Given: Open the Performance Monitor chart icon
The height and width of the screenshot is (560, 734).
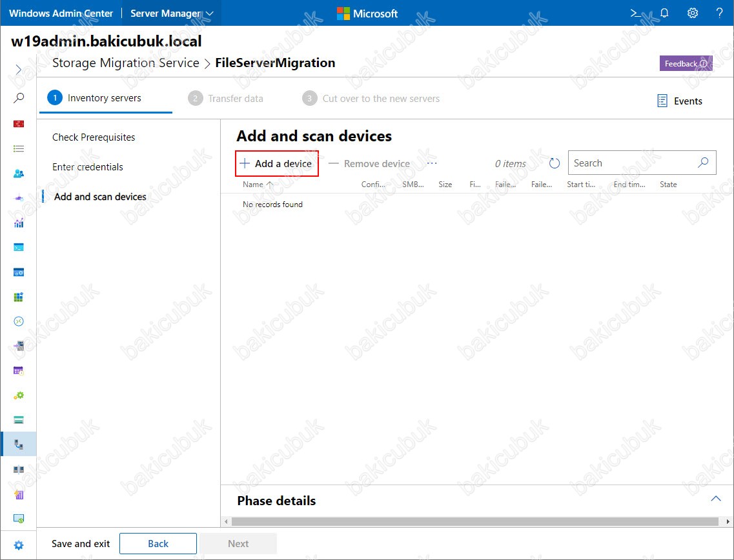Looking at the screenshot, I should click(19, 223).
